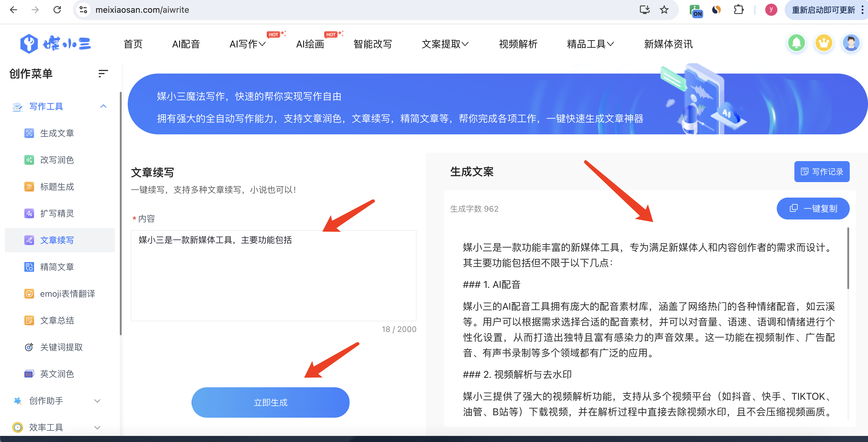Click the site info icon in address bar
Viewport: 868px width, 442px height.
pos(83,10)
